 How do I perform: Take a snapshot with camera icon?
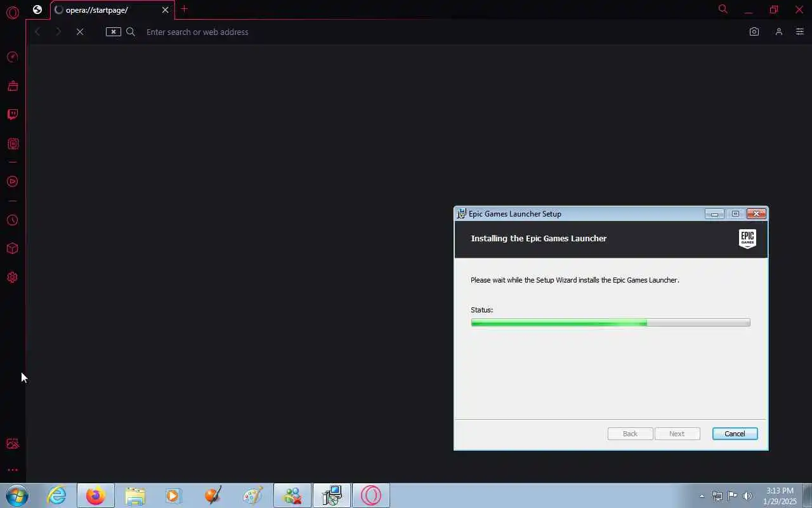[x=754, y=32]
